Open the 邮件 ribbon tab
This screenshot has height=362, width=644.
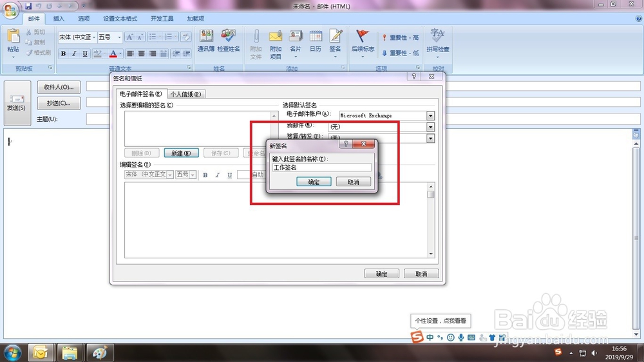34,19
